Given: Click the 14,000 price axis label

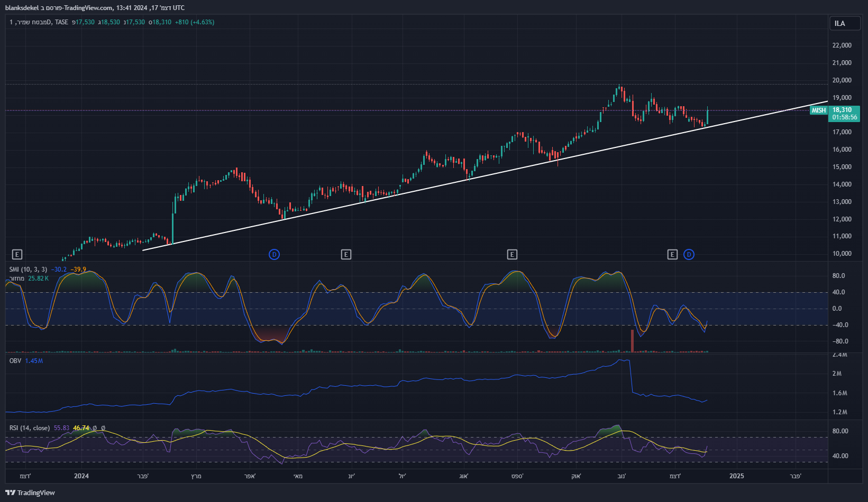Looking at the screenshot, I should pos(842,184).
